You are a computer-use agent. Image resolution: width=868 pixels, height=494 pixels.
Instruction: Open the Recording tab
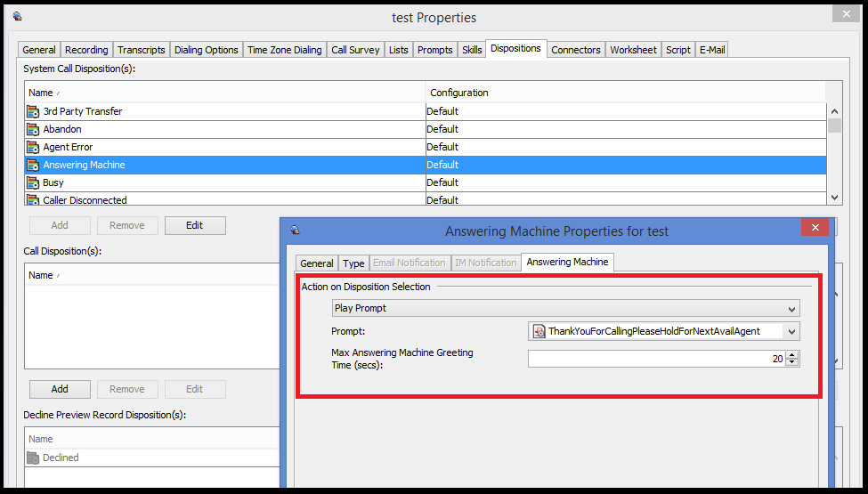click(x=86, y=50)
